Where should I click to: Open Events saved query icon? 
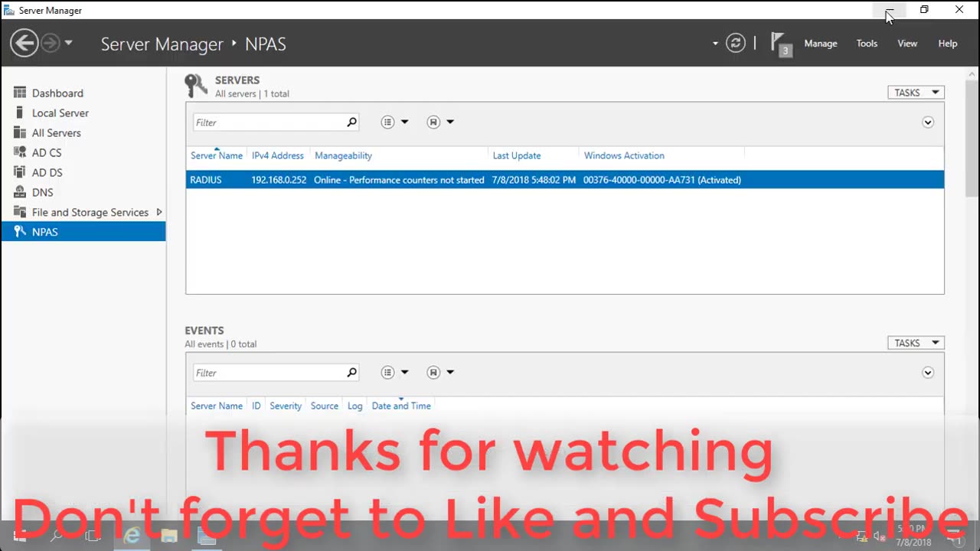pyautogui.click(x=433, y=373)
